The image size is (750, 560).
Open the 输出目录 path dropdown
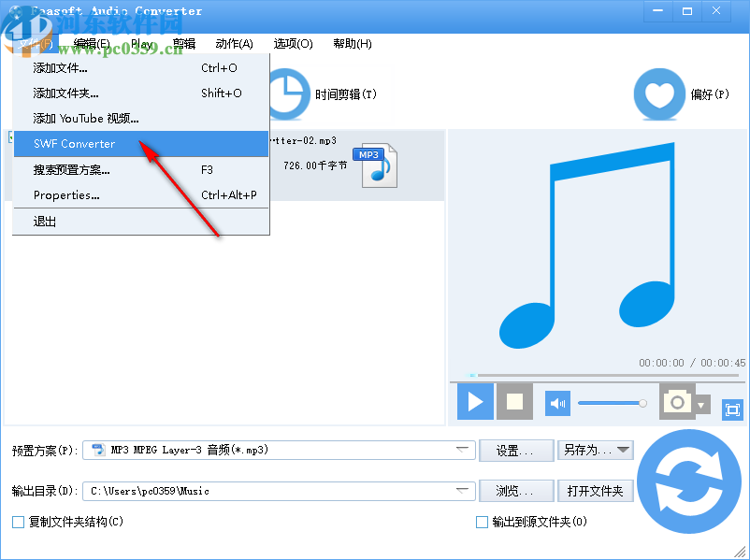461,490
